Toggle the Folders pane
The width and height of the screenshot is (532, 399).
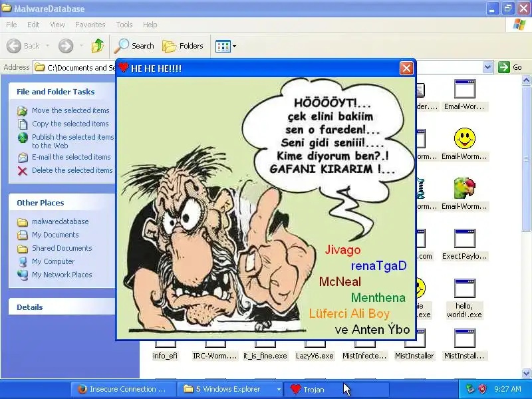[182, 46]
